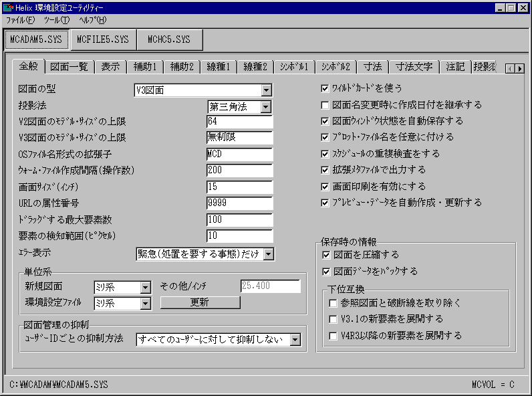Switch to the 寸法 tab
The image size is (532, 396).
pyautogui.click(x=372, y=67)
